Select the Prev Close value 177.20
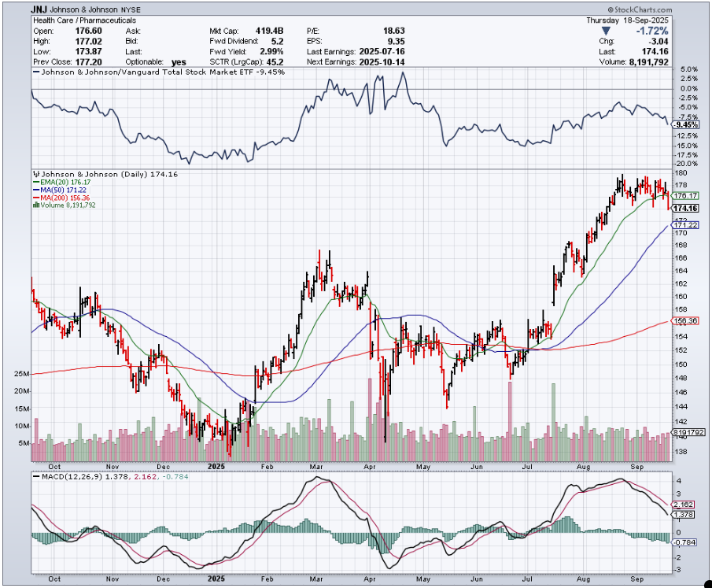 pos(88,62)
